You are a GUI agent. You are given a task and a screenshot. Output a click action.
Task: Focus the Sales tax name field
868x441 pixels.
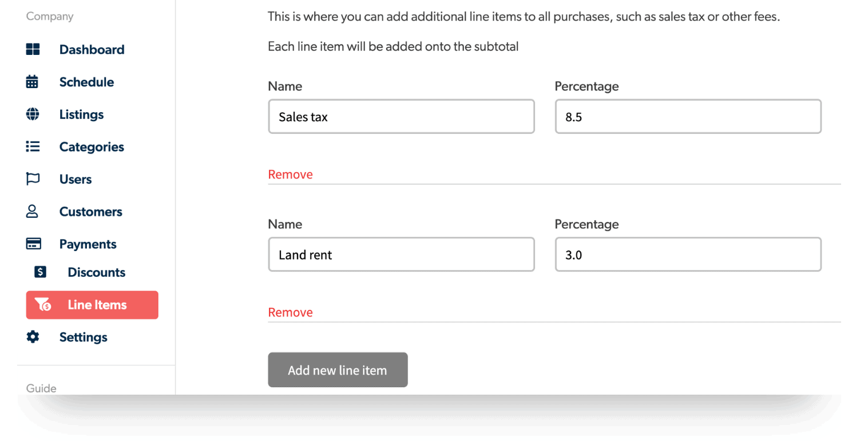pos(401,117)
